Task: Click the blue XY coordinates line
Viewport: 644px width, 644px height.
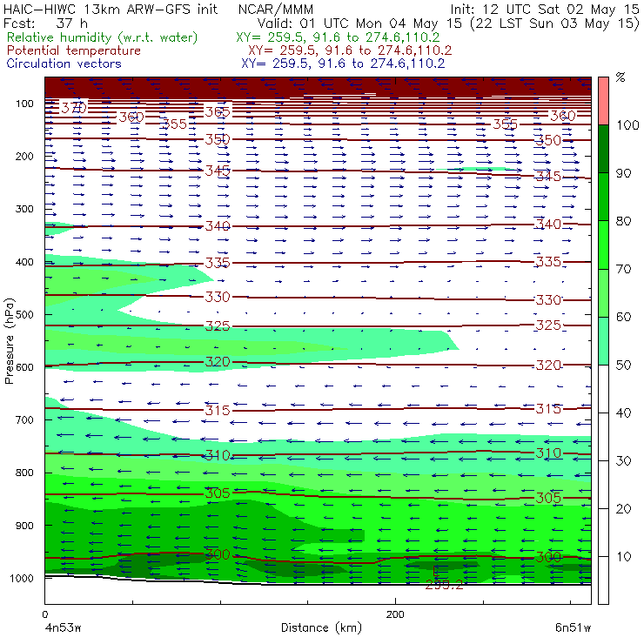Action: click(x=343, y=64)
